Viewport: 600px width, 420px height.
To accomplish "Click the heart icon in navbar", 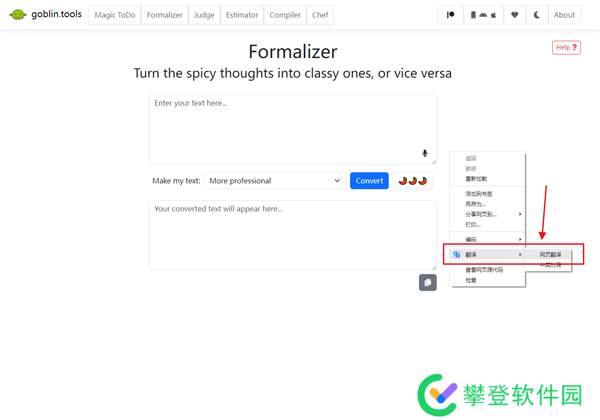I will click(514, 15).
